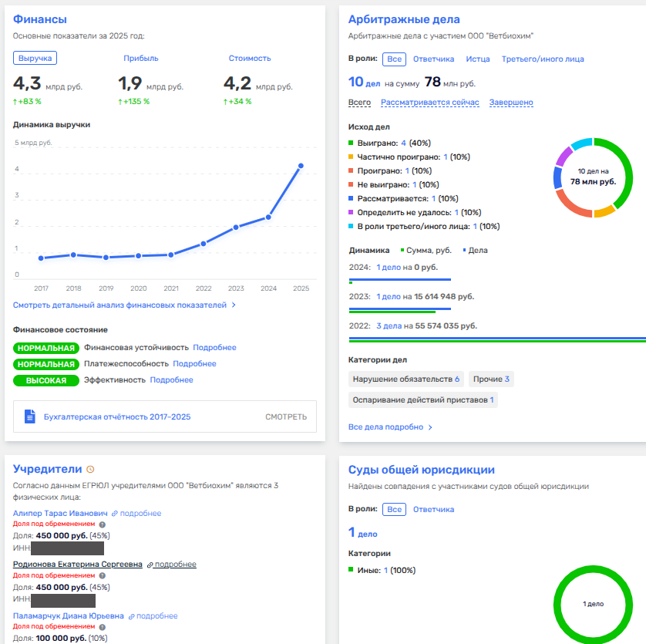Show Рассматривается сейчас cases tab
Viewport: 646px width, 644px height.
tap(429, 103)
